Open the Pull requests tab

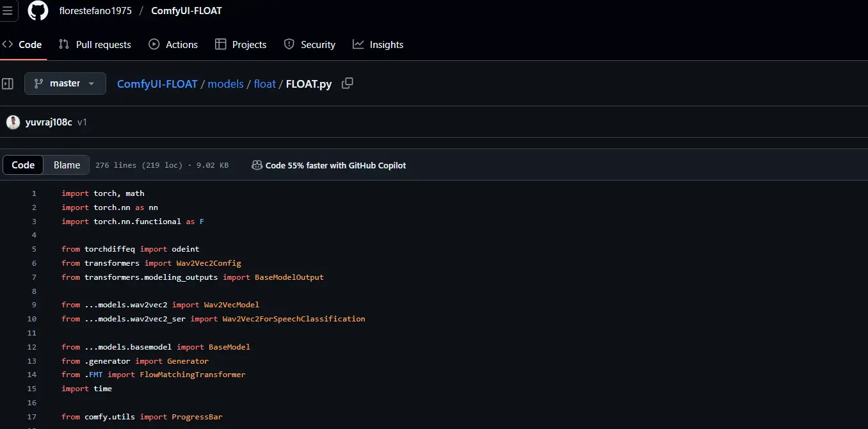95,45
